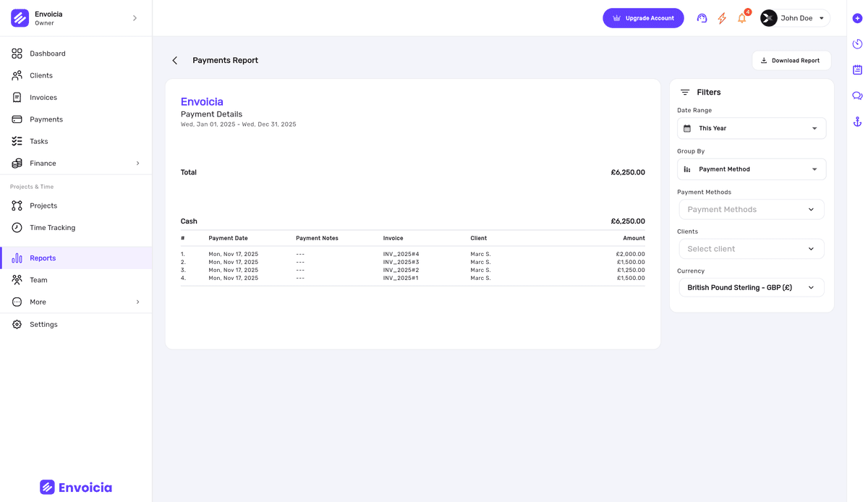Expand the Group By Payment Method dropdown

pos(751,169)
